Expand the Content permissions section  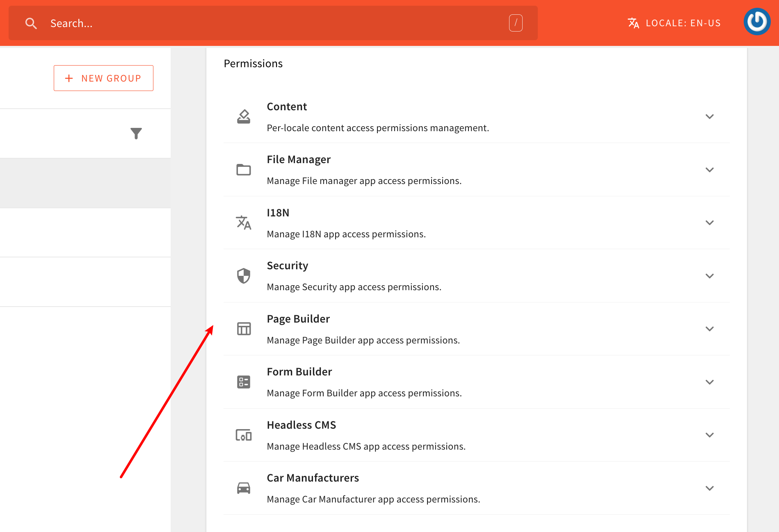709,117
